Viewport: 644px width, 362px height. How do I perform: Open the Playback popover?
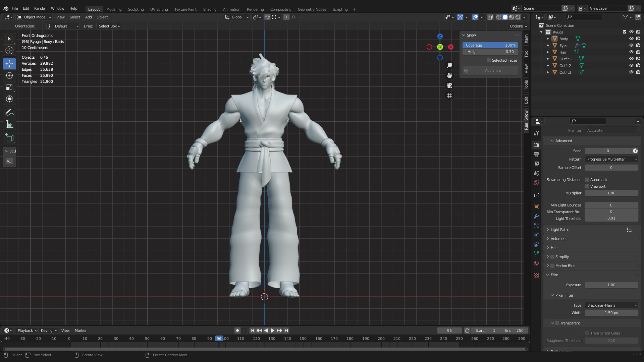(x=27, y=330)
